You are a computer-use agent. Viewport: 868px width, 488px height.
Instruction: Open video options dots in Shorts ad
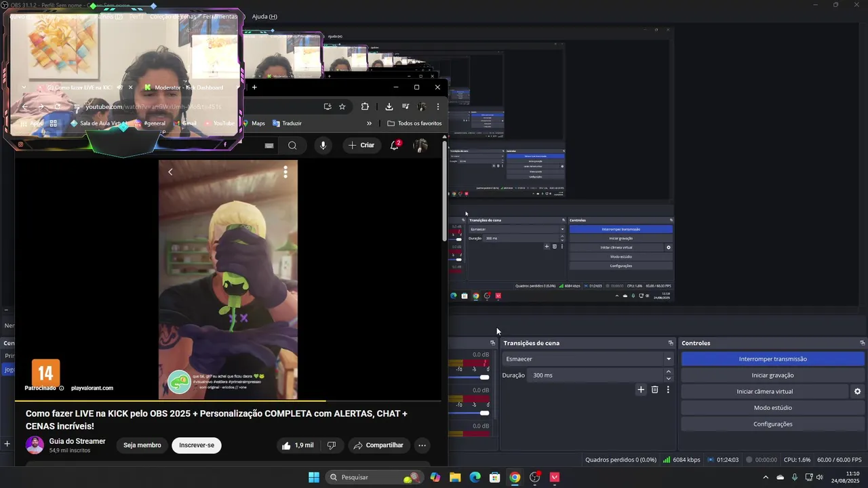[285, 172]
